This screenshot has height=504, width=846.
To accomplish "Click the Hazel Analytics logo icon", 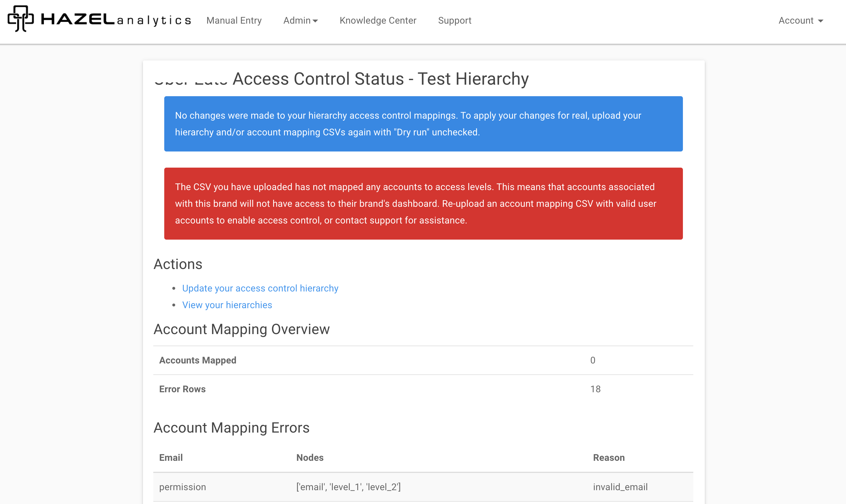I will tap(20, 19).
